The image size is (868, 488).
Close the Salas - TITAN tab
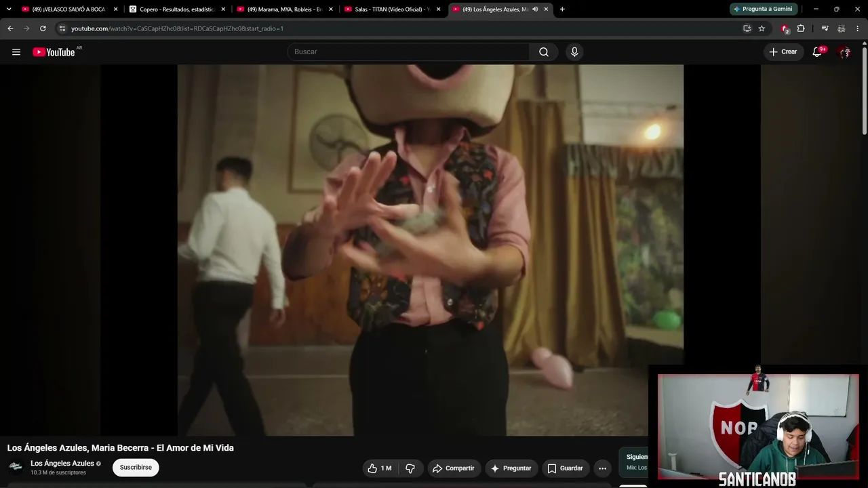click(438, 9)
